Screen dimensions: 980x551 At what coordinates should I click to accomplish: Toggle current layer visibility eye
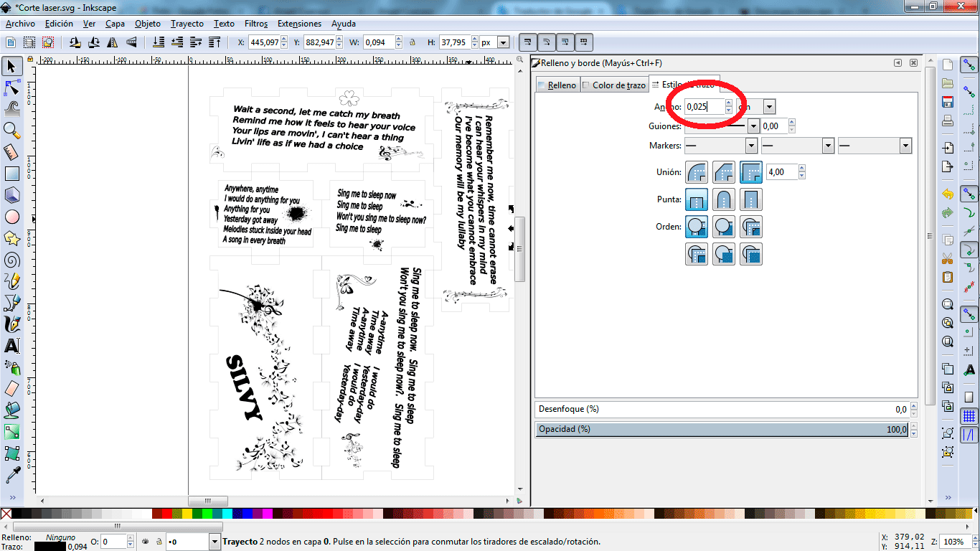click(146, 542)
